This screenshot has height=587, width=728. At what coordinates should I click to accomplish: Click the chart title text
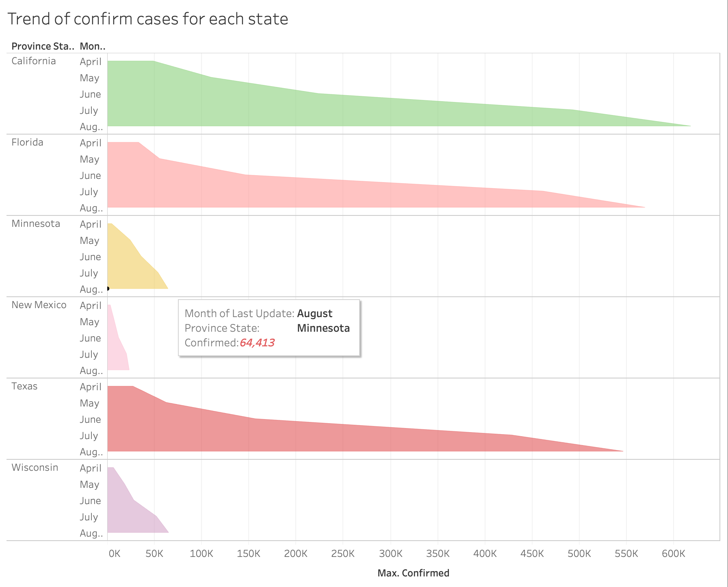click(148, 19)
